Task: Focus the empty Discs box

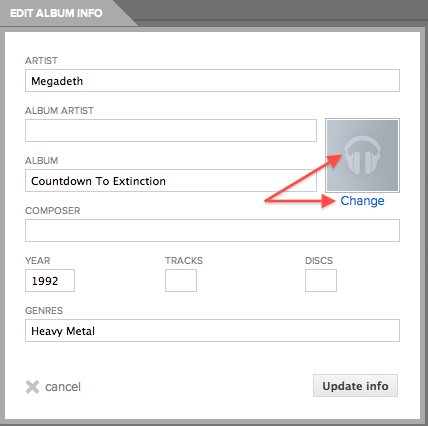Action: tap(321, 280)
